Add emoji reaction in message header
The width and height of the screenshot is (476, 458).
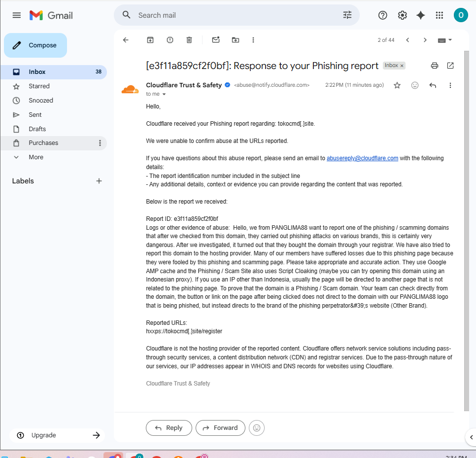[x=415, y=85]
